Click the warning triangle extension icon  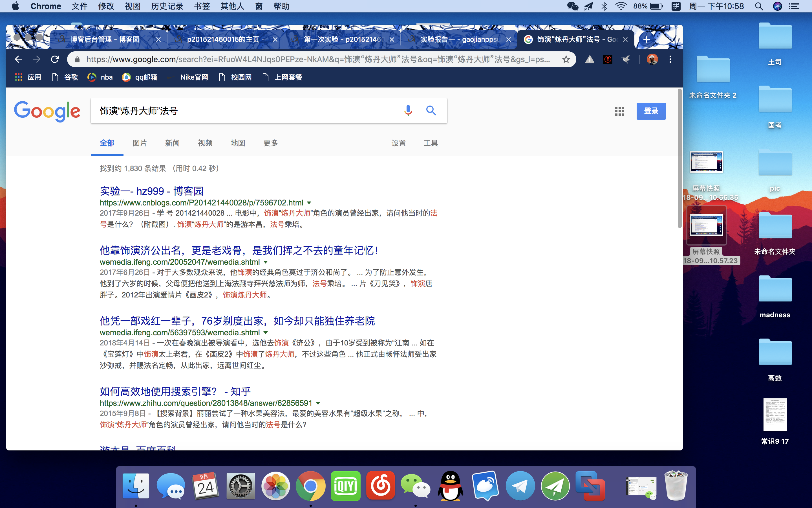pos(590,60)
